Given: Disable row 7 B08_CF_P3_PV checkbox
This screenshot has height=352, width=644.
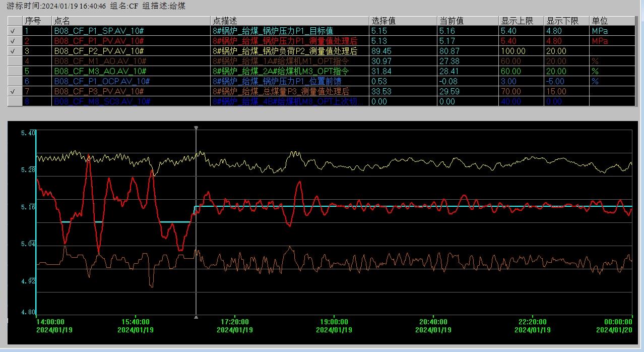Looking at the screenshot, I should tap(13, 91).
